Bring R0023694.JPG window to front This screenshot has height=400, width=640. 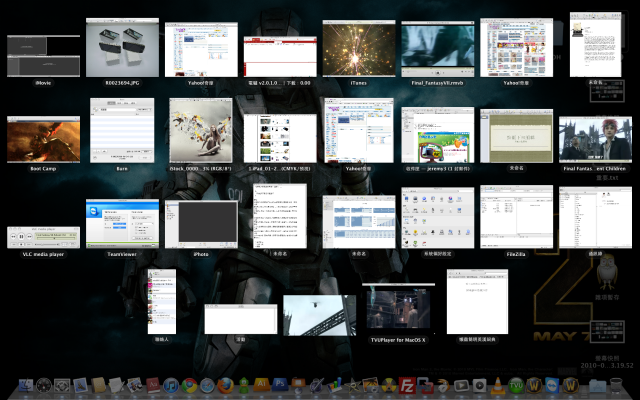pos(122,47)
